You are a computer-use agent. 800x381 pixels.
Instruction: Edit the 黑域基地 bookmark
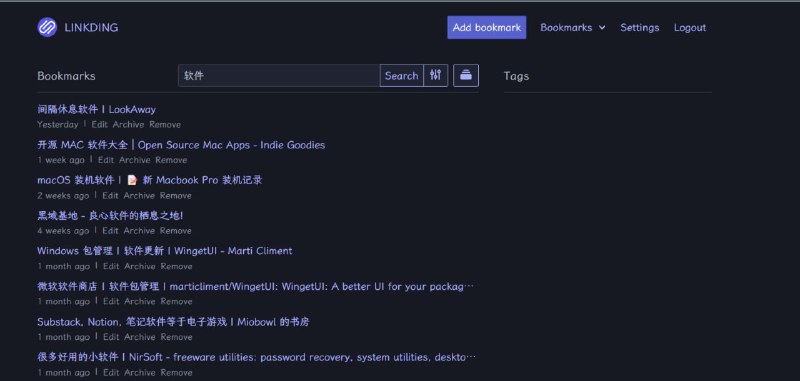coord(111,231)
